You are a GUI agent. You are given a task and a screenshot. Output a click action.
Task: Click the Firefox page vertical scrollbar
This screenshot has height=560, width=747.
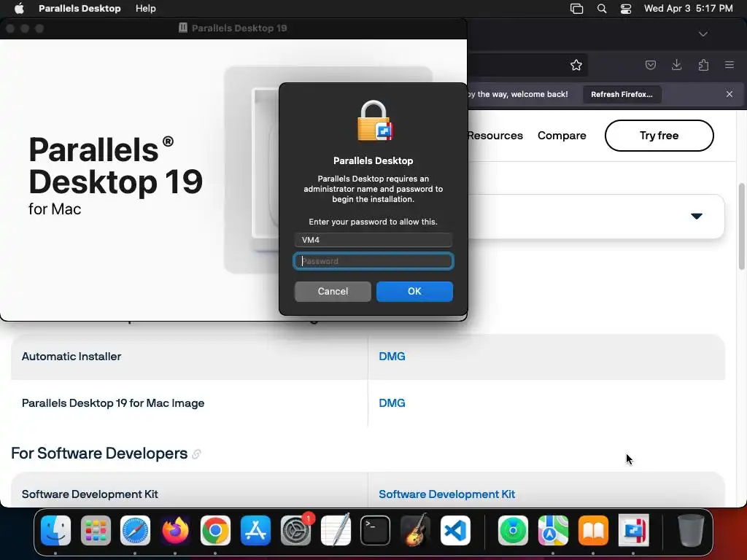(x=742, y=226)
